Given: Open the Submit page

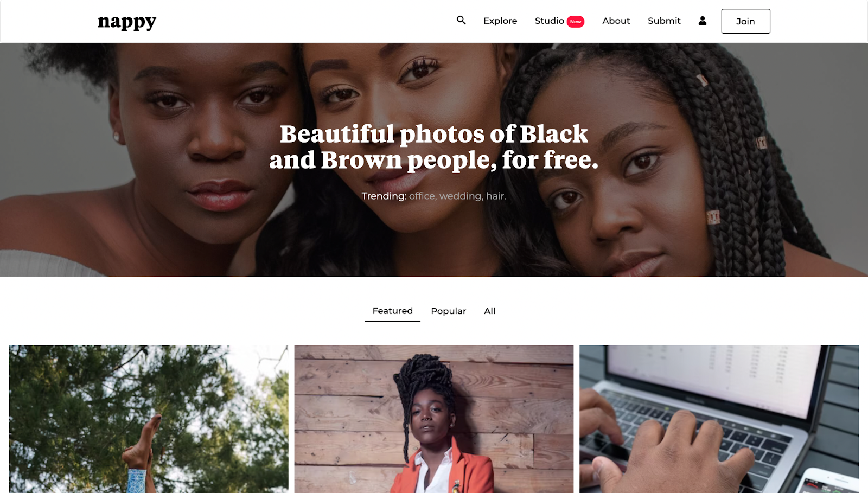Looking at the screenshot, I should coord(664,21).
